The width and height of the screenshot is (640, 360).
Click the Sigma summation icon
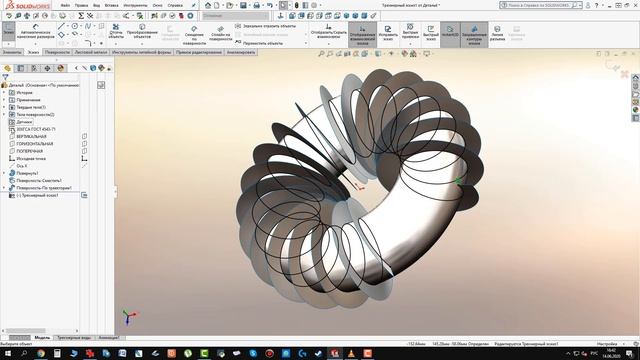[x=81, y=16]
